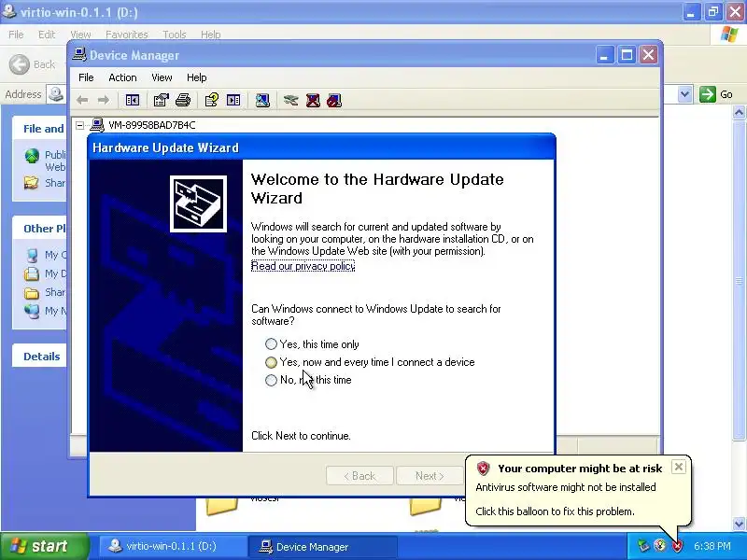
Task: Click the Device Manager taskbar button
Action: coord(322,546)
